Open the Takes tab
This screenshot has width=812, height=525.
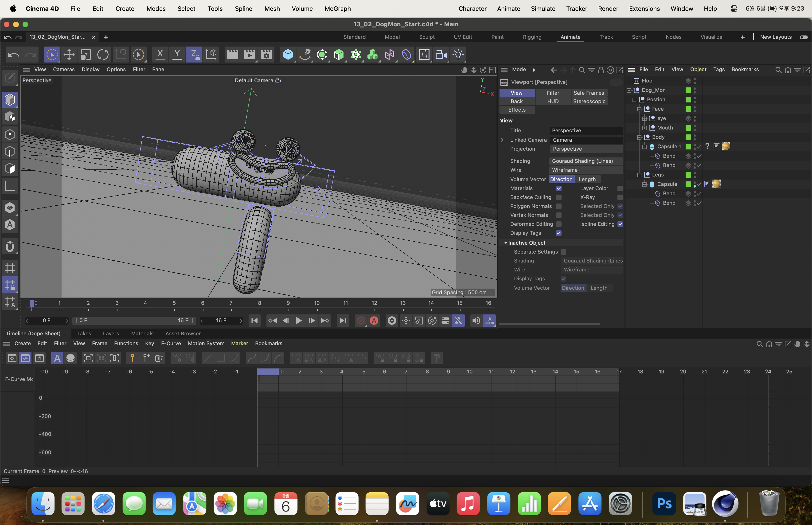tap(84, 333)
